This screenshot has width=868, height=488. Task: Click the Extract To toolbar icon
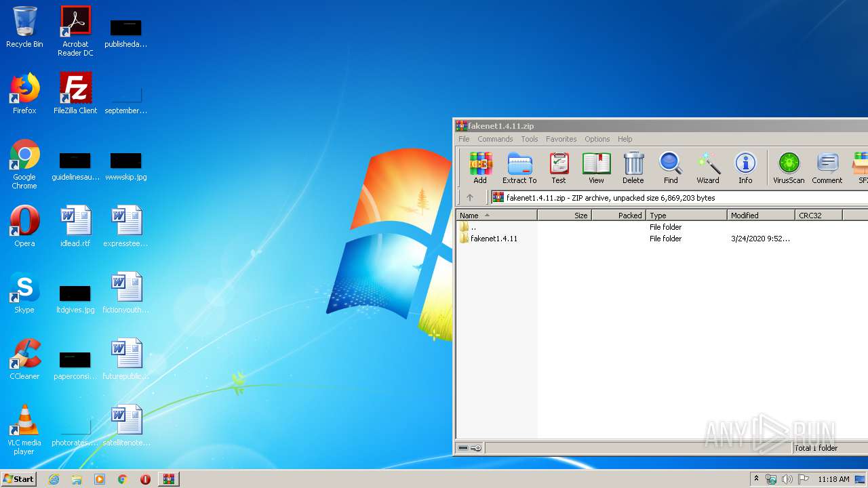[519, 168]
